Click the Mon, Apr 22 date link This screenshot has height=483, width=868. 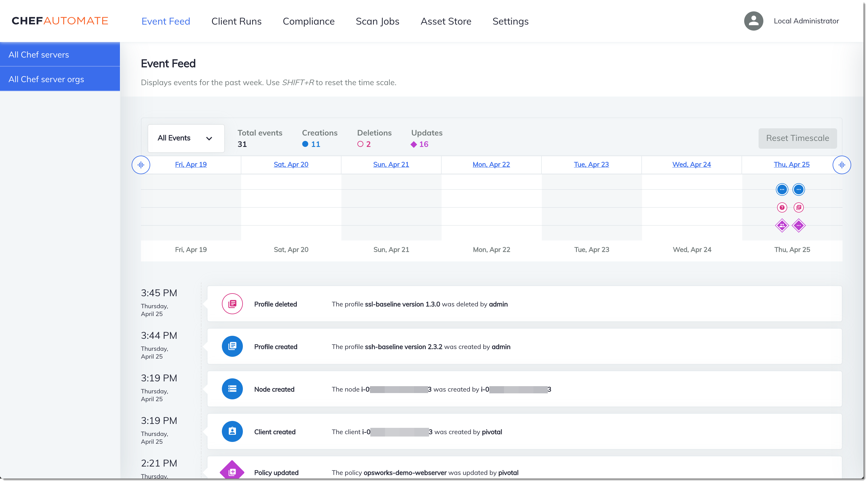coord(491,165)
